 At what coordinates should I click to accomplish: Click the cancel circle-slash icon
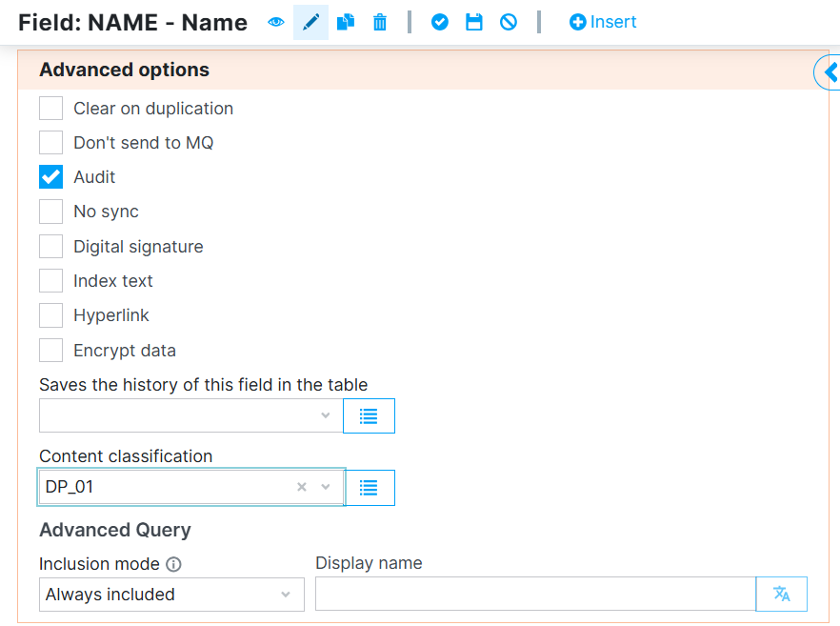[x=509, y=22]
